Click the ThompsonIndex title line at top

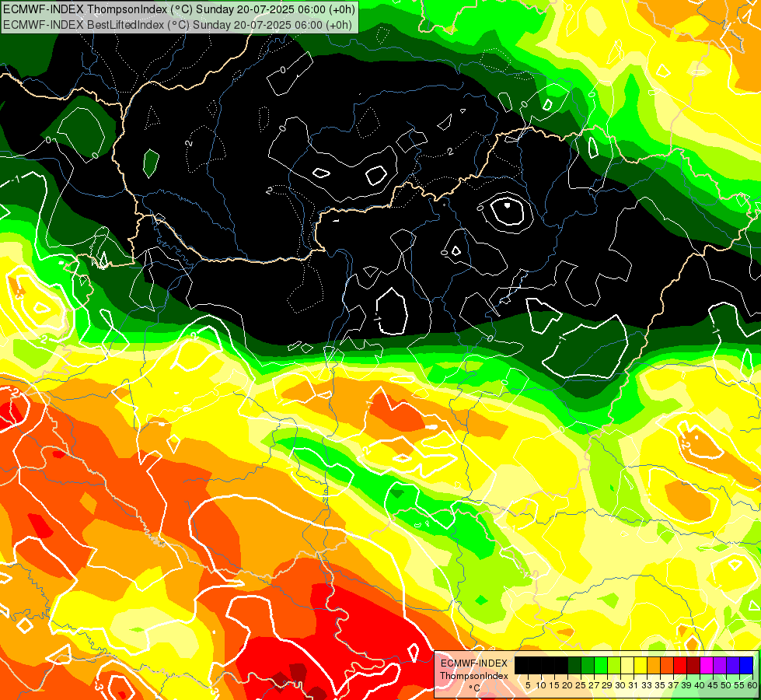tap(179, 9)
